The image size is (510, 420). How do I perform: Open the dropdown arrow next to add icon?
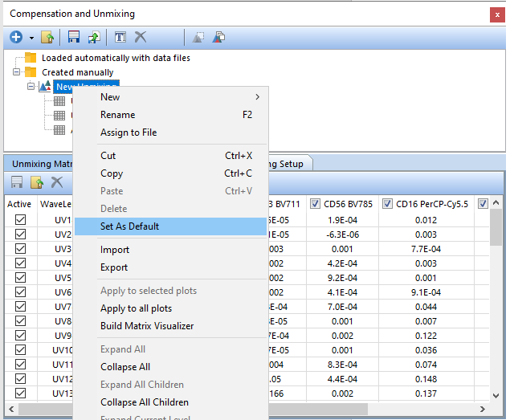coord(31,38)
